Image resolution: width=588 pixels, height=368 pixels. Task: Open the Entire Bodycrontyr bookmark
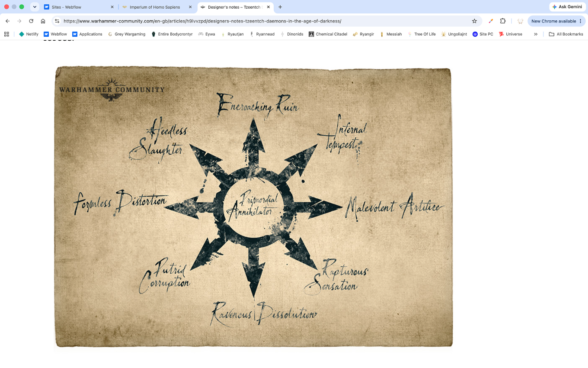[172, 34]
